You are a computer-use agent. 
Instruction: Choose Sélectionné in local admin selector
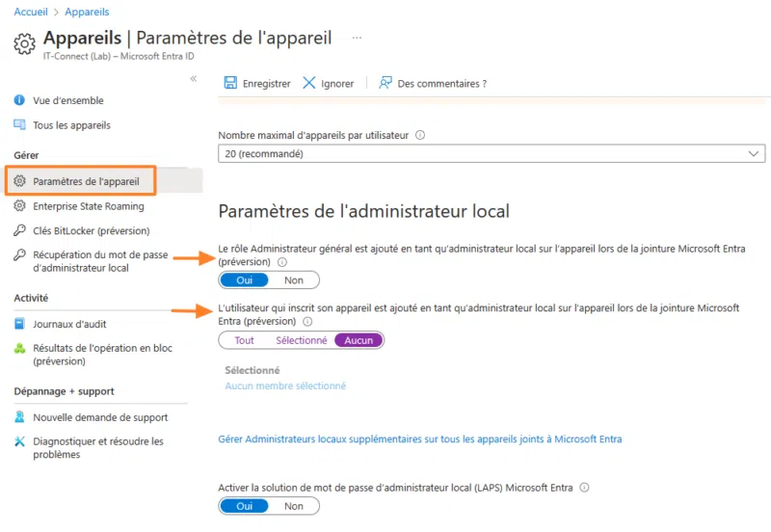coord(301,340)
